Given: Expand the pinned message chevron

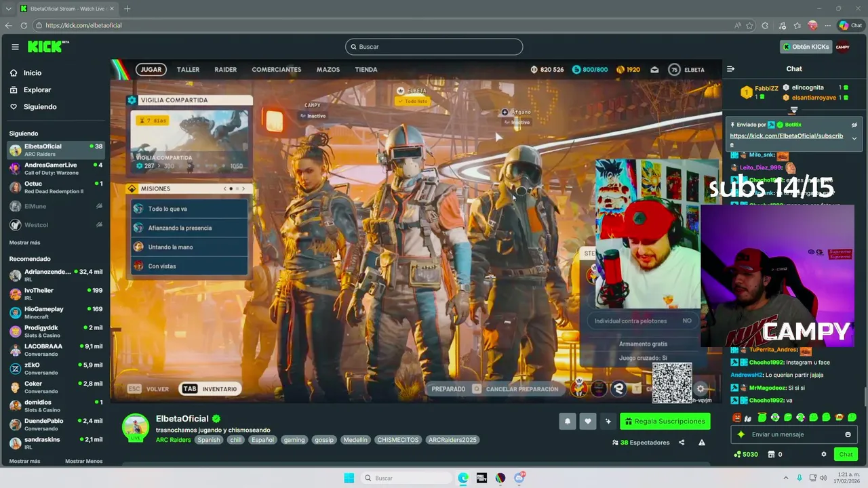Looking at the screenshot, I should click(x=854, y=138).
